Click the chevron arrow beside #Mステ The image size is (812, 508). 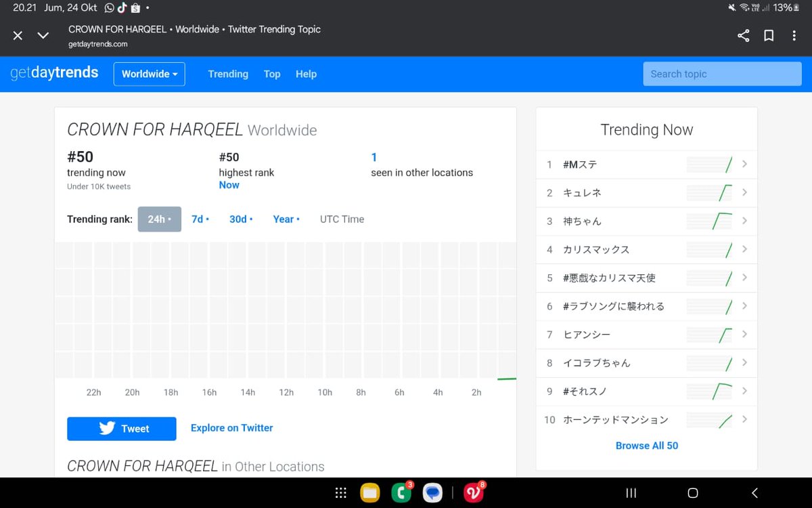tap(744, 164)
